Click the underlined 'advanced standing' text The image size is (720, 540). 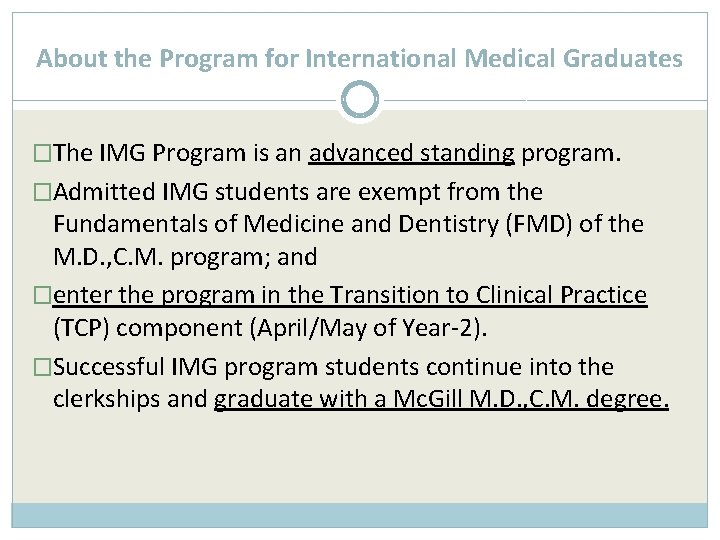(x=412, y=154)
